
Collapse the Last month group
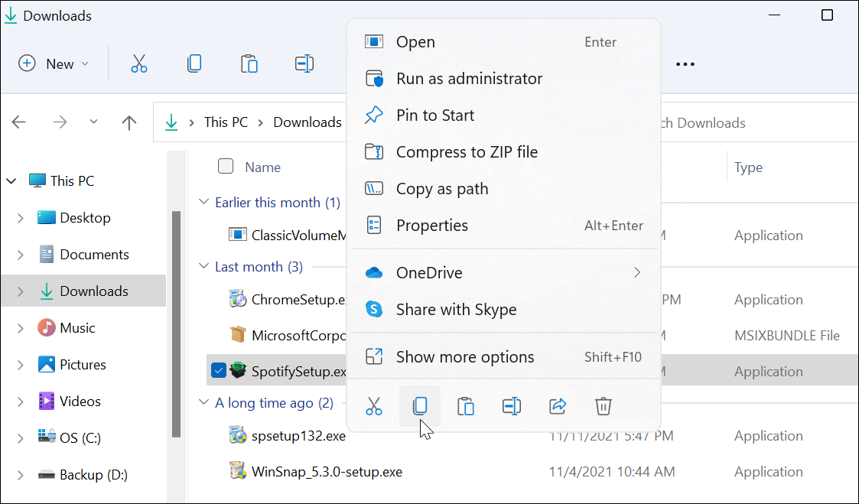click(x=203, y=266)
